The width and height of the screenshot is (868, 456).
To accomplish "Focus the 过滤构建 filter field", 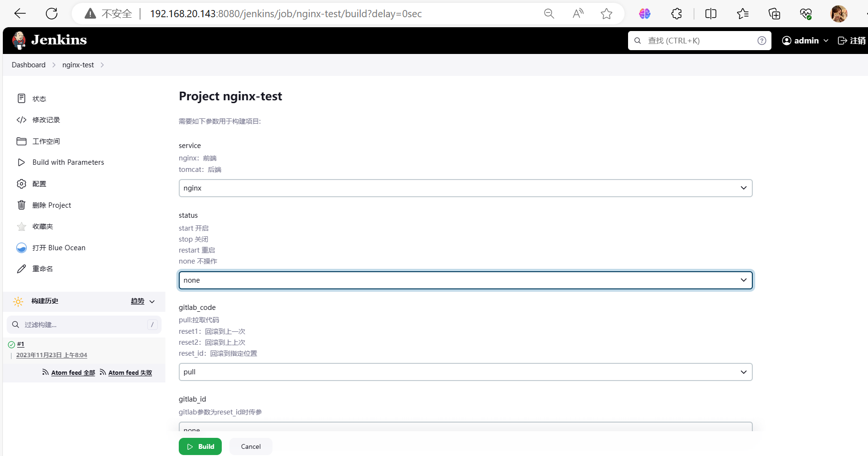I will (x=84, y=325).
